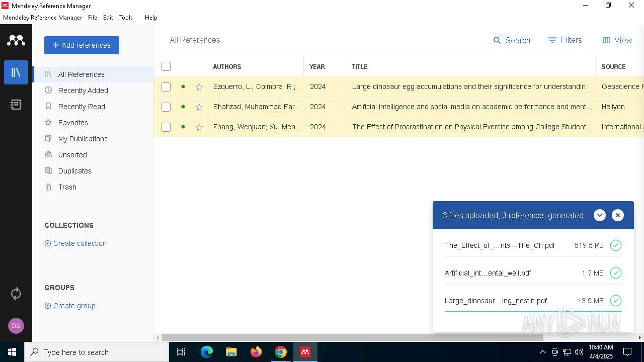Screen dimensions: 644x362
Task: Launch Microsoft Edge from taskbar
Action: (207, 352)
